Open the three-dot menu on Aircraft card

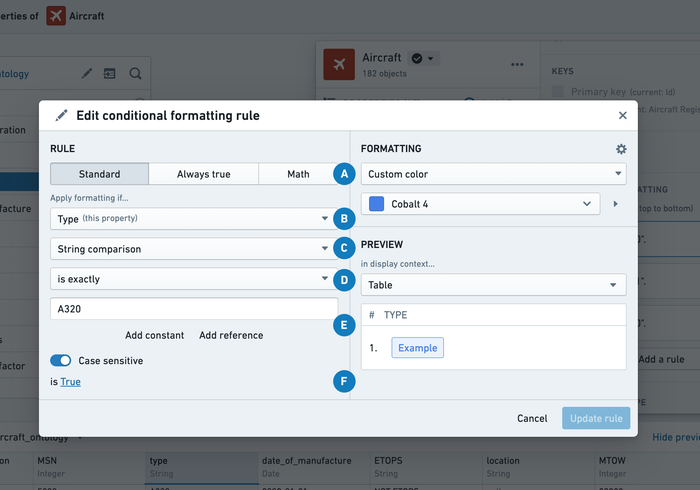point(517,64)
